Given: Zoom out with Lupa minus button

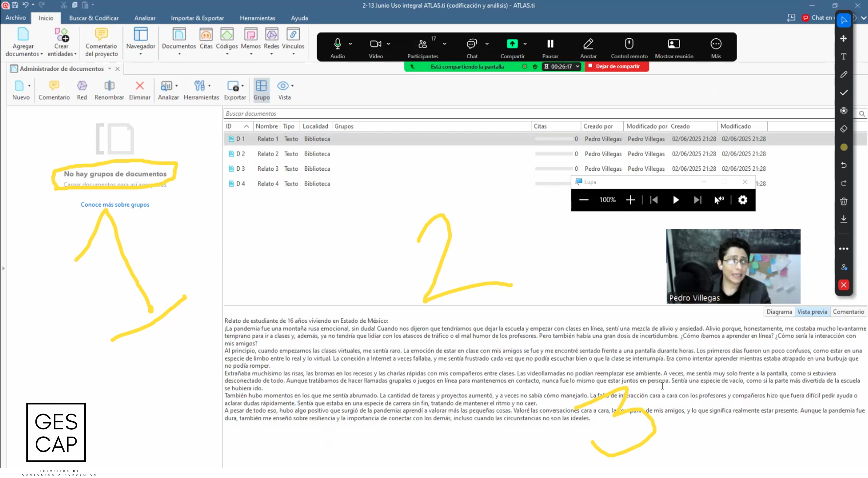Looking at the screenshot, I should (584, 200).
